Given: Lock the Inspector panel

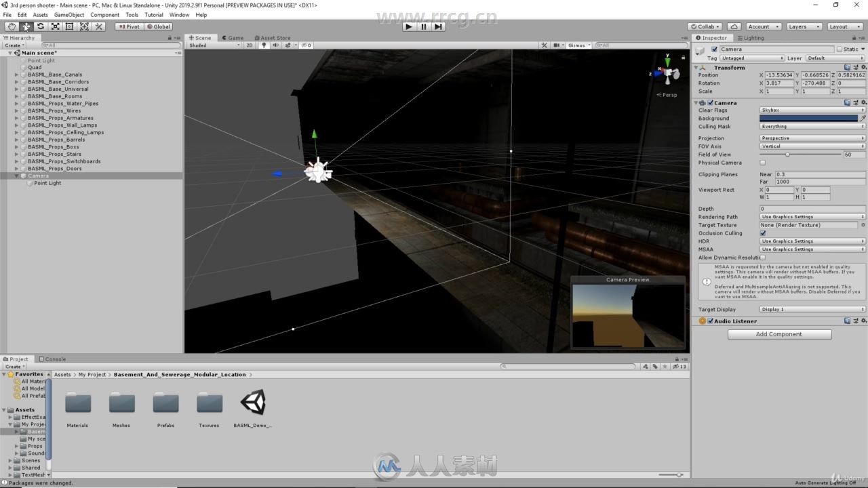Looking at the screenshot, I should [856, 38].
